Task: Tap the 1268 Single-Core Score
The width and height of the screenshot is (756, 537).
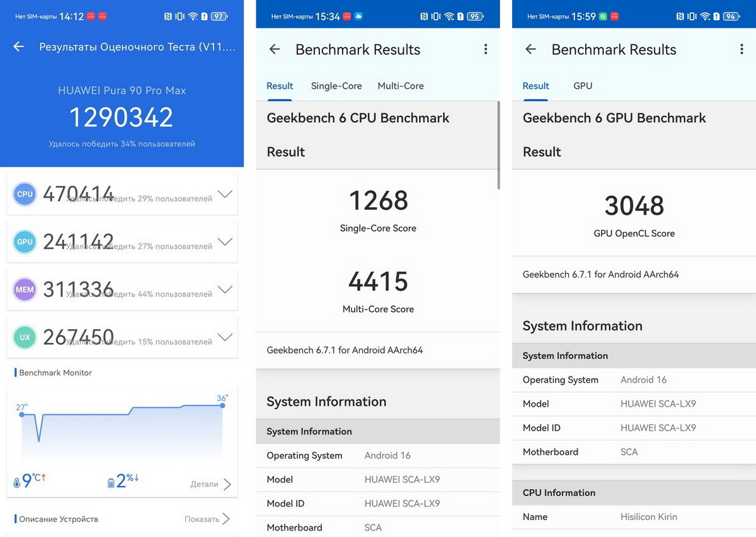Action: (378, 201)
